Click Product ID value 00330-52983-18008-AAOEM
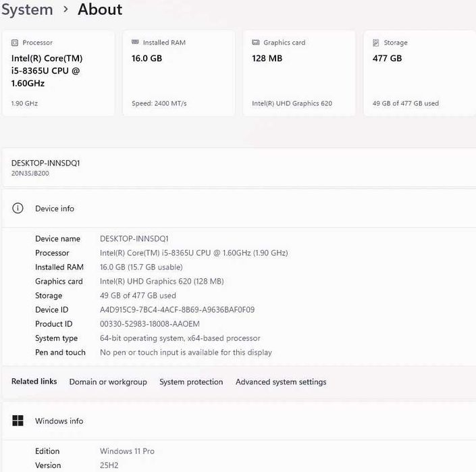476x472 pixels. [x=150, y=324]
